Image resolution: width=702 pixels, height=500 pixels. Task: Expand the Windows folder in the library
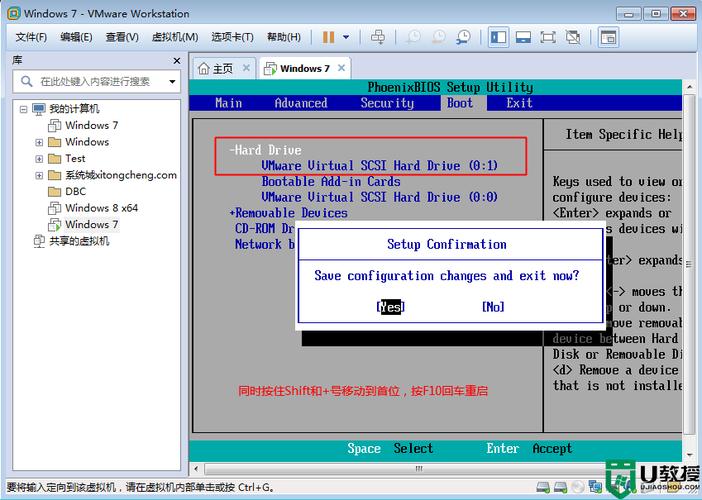tap(39, 142)
